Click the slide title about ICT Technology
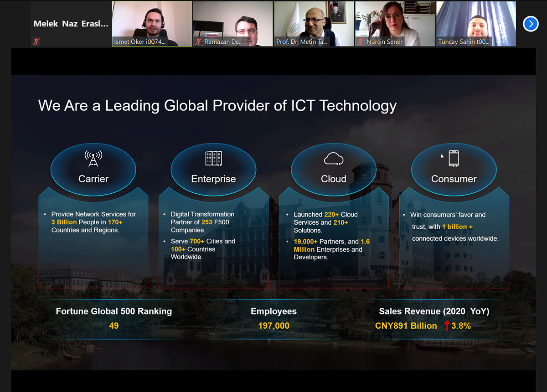The image size is (547, 392). point(217,106)
